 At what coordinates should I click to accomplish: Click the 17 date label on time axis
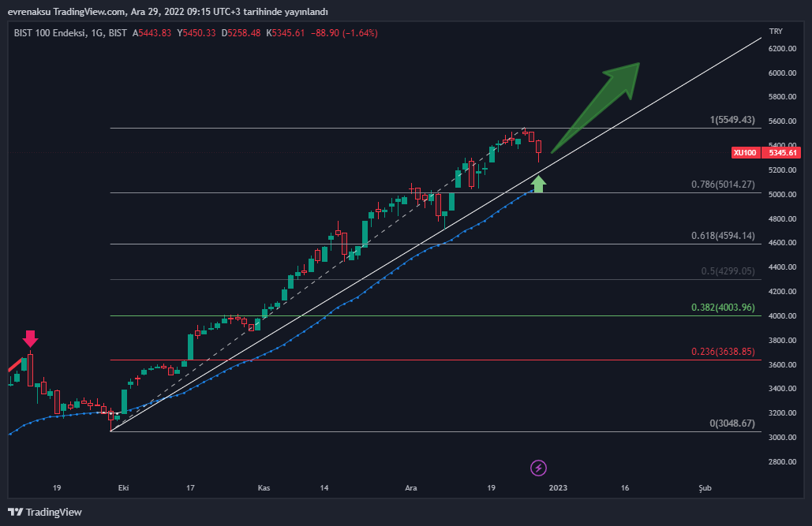(191, 487)
